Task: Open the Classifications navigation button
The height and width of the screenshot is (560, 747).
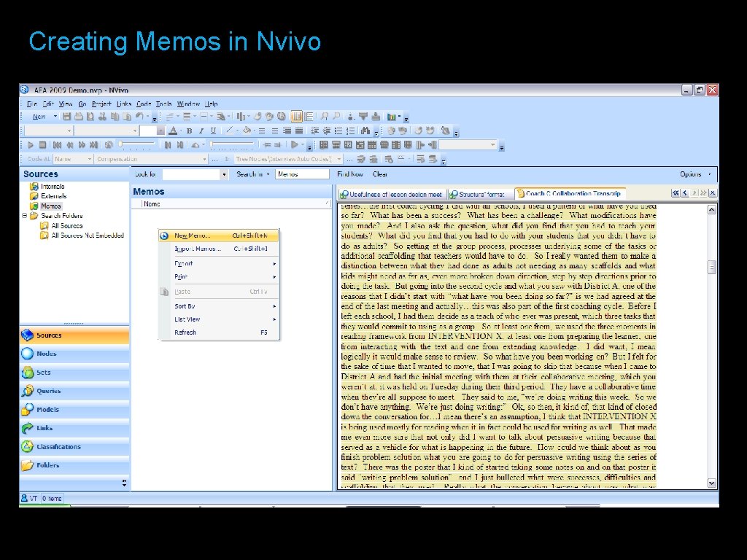Action: coord(74,447)
